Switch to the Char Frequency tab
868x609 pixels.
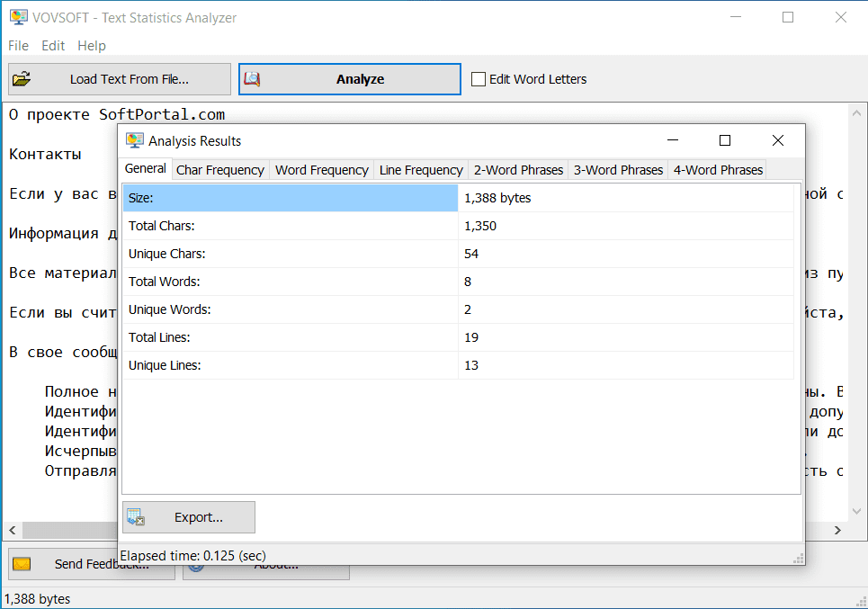click(219, 169)
